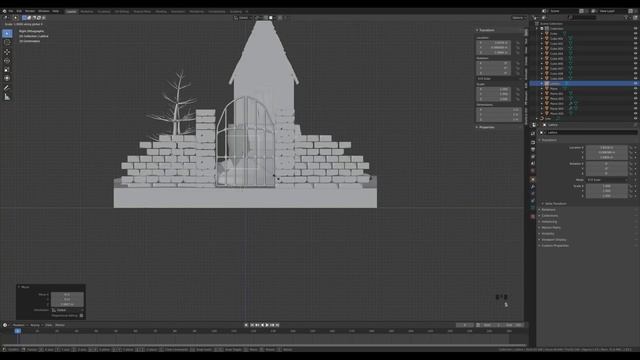640x360 pixels.
Task: Toggle visibility of Plane.005 in outliner
Action: coord(635,113)
